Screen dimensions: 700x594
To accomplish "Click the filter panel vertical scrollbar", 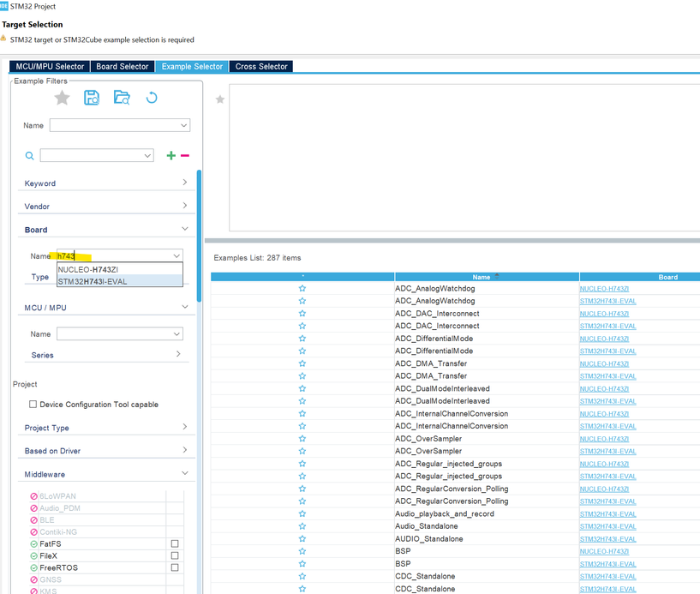I will click(199, 236).
